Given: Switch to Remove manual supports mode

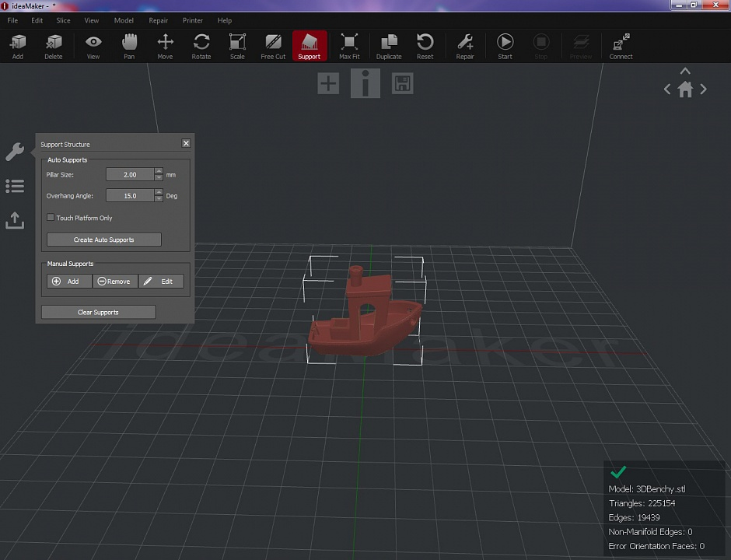Looking at the screenshot, I should click(x=114, y=281).
